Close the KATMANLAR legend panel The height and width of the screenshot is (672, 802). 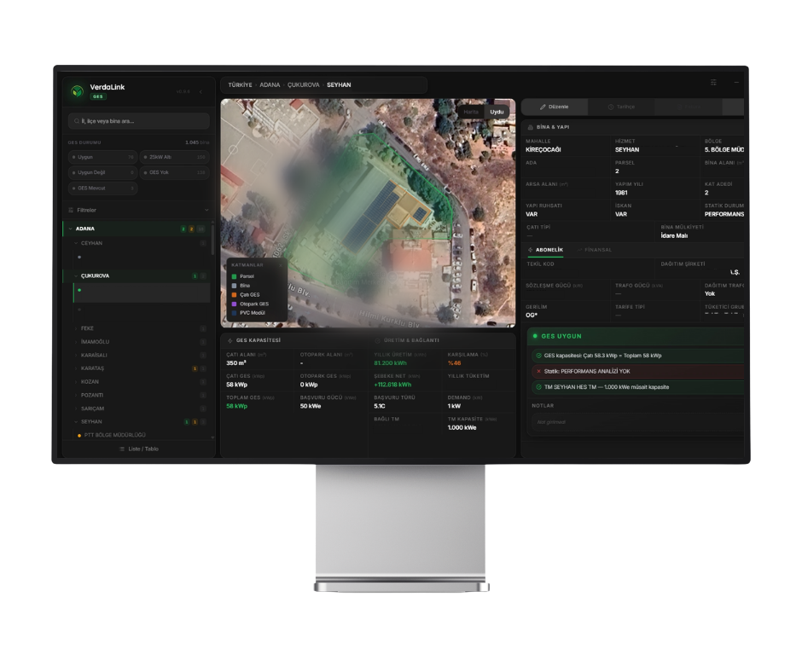point(281,265)
